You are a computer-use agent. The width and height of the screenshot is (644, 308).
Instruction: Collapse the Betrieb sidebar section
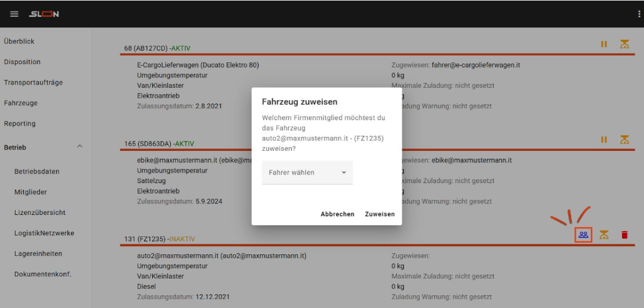[80, 147]
